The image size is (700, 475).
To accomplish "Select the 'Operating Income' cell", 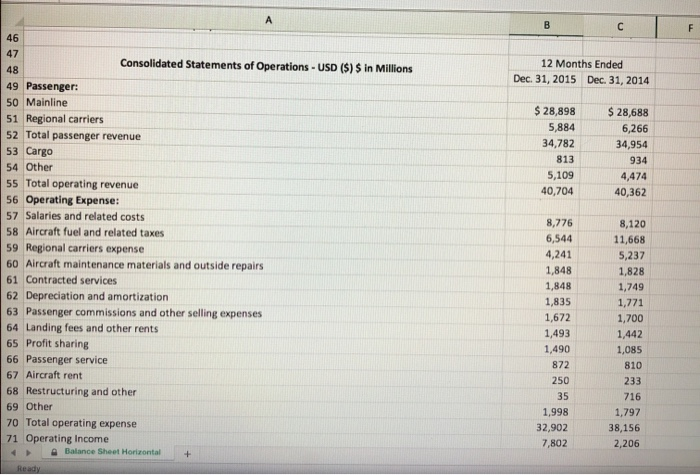I will (67, 438).
